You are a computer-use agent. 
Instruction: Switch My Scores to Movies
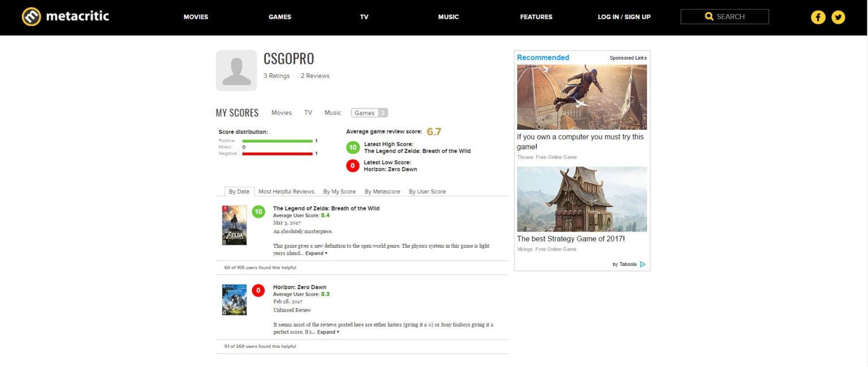point(281,113)
